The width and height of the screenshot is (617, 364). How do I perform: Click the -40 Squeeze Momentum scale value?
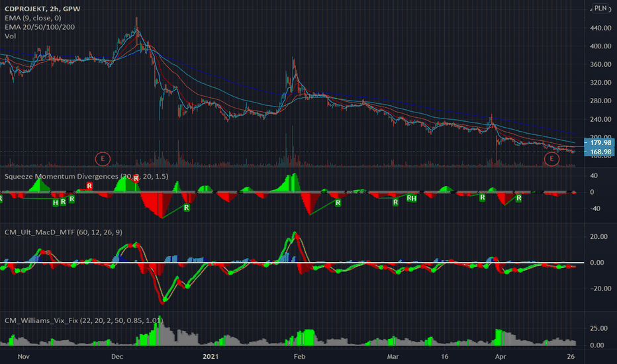[594, 208]
